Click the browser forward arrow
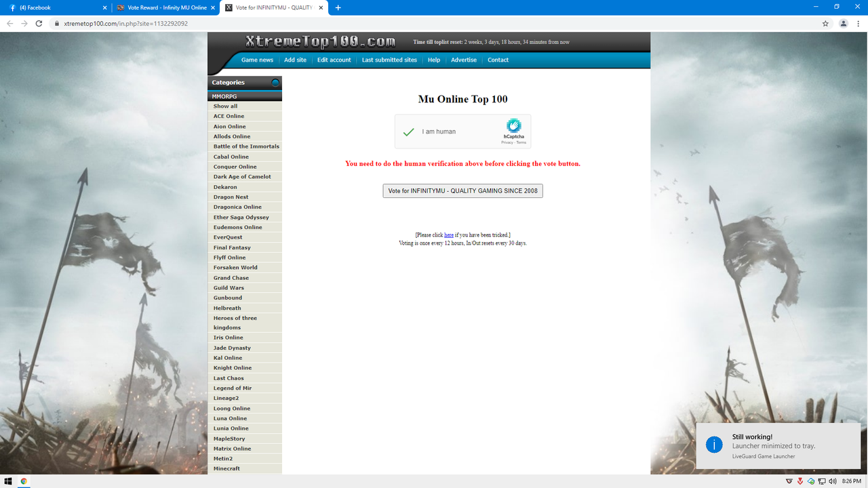This screenshot has height=488, width=868. pyautogui.click(x=24, y=23)
